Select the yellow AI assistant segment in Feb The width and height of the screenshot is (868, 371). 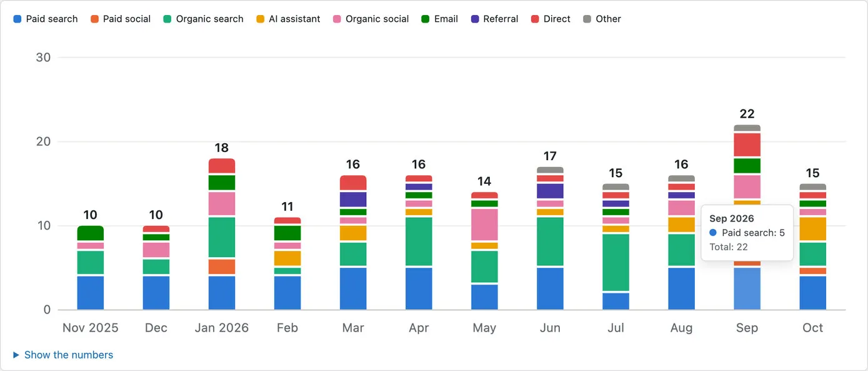pyautogui.click(x=287, y=258)
